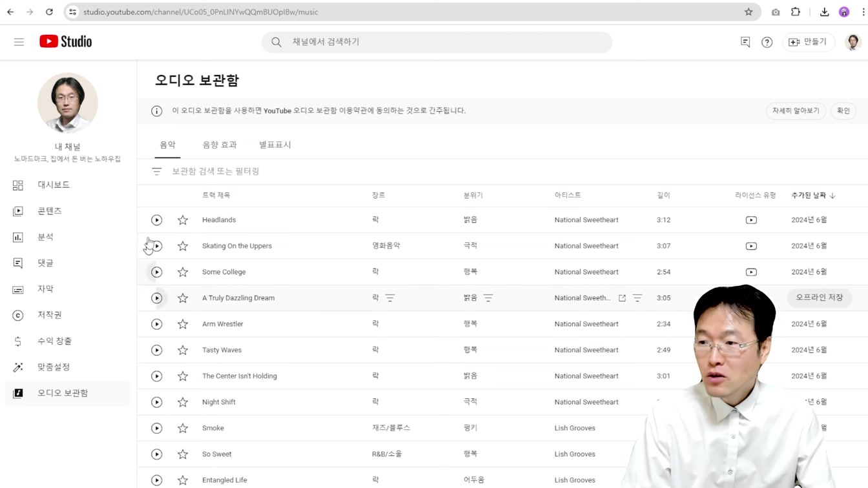Play the track Arm Wrestler
This screenshot has width=868, height=488.
[156, 324]
